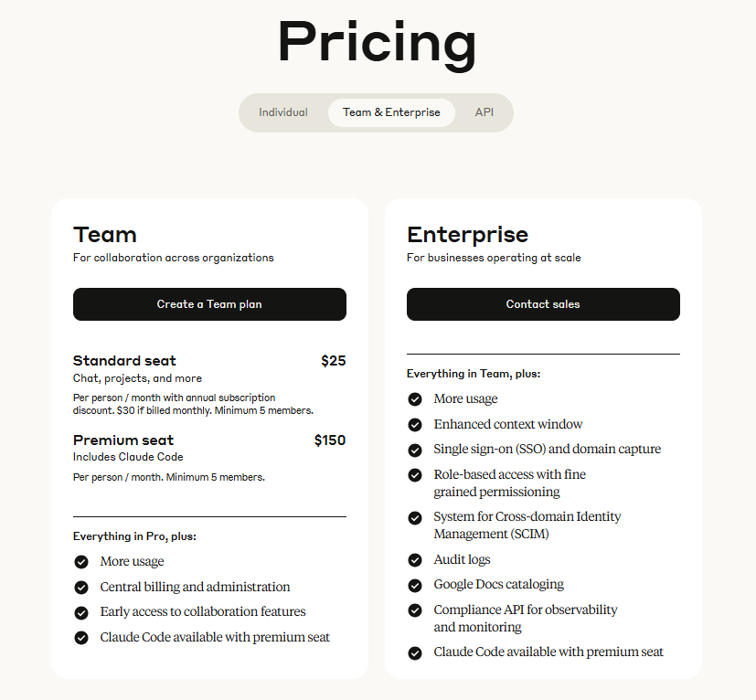
Task: Click the checkmark next to Compliance API for observability
Action: (x=415, y=610)
